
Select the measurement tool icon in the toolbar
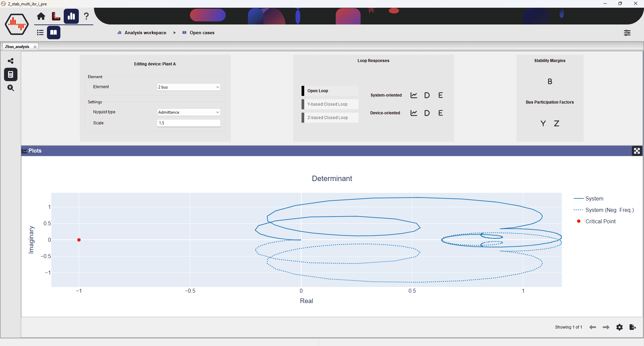coord(56,16)
